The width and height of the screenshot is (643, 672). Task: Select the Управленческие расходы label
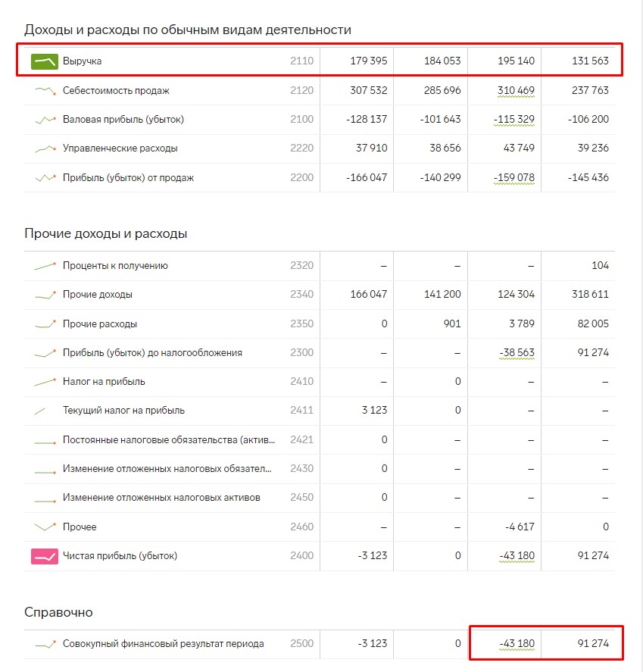click(x=120, y=148)
